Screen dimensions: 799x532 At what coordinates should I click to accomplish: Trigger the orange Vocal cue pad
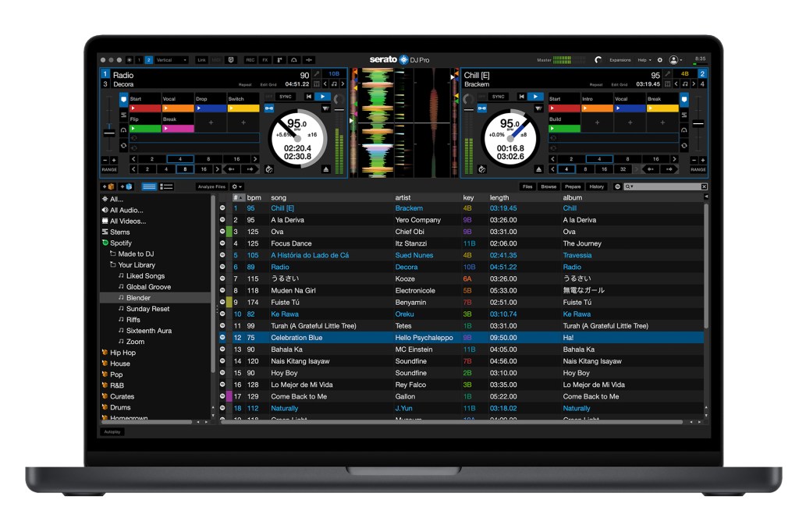(x=178, y=108)
